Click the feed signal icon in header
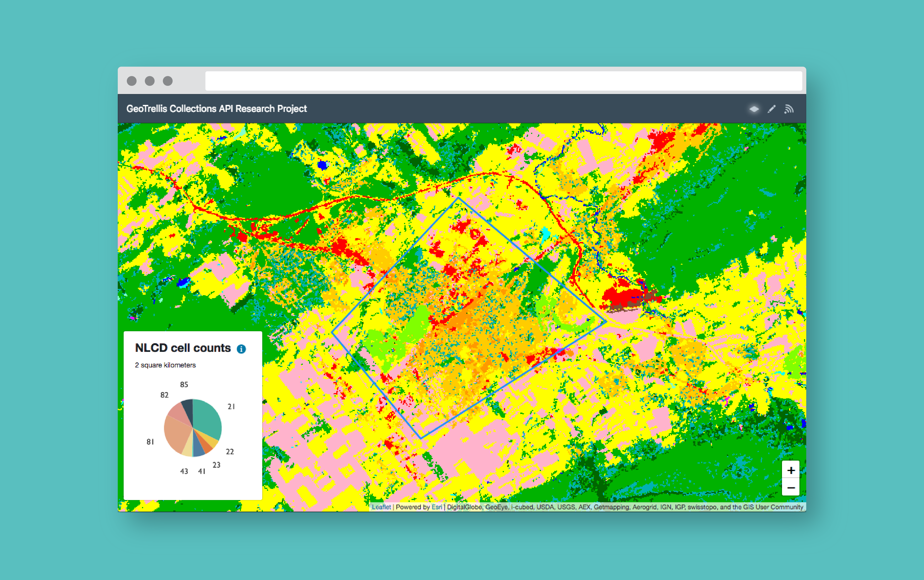Screen dimensions: 924x580 pyautogui.click(x=789, y=109)
